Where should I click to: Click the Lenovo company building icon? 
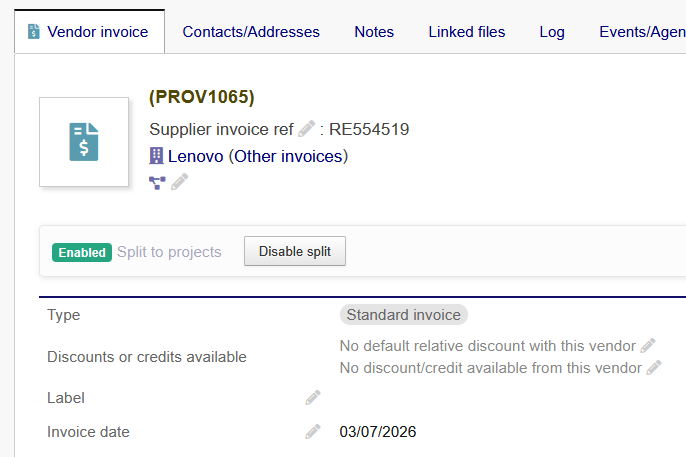tap(156, 156)
